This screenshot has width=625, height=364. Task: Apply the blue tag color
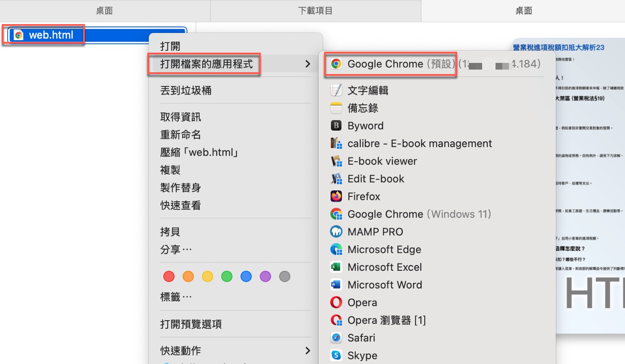tap(246, 277)
